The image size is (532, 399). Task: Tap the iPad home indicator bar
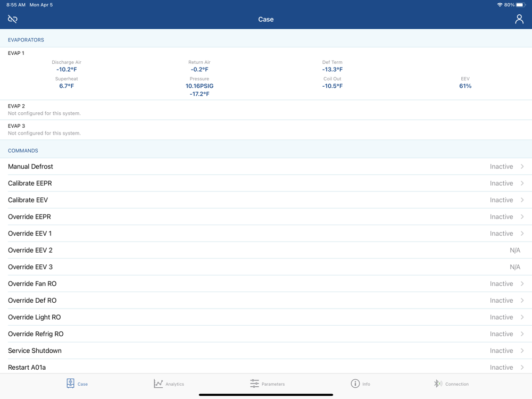coord(265,395)
